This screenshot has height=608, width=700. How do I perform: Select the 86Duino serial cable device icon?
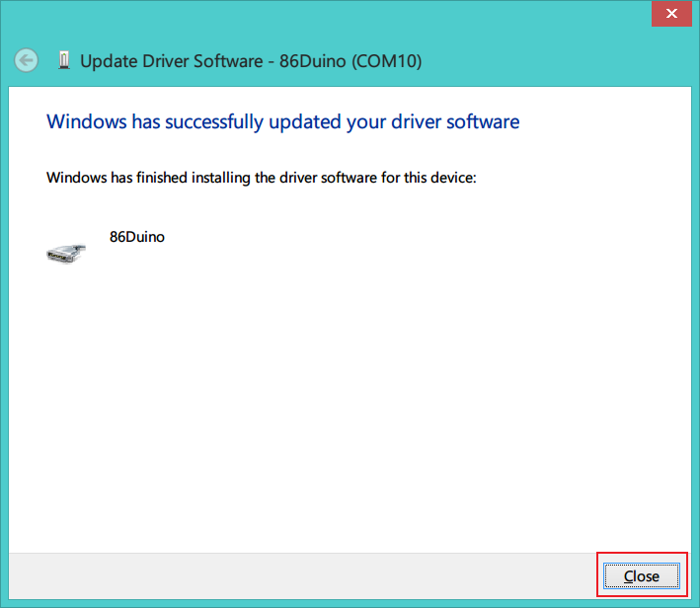(65, 251)
